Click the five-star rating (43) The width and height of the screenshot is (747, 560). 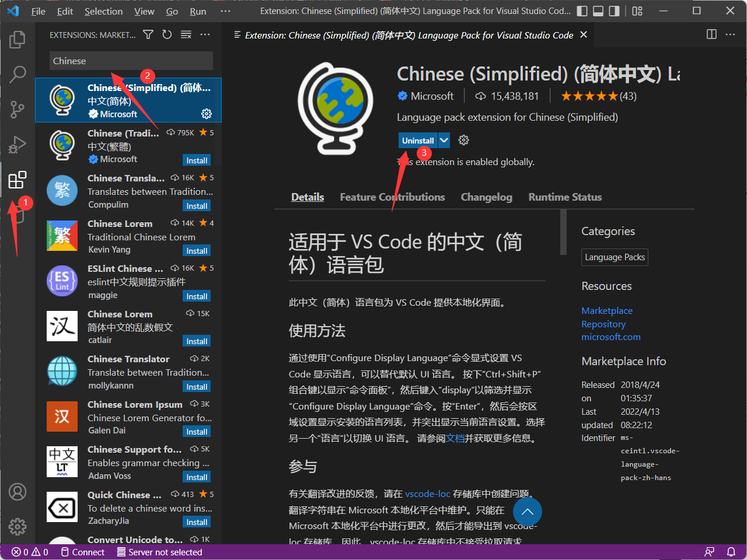(x=599, y=96)
